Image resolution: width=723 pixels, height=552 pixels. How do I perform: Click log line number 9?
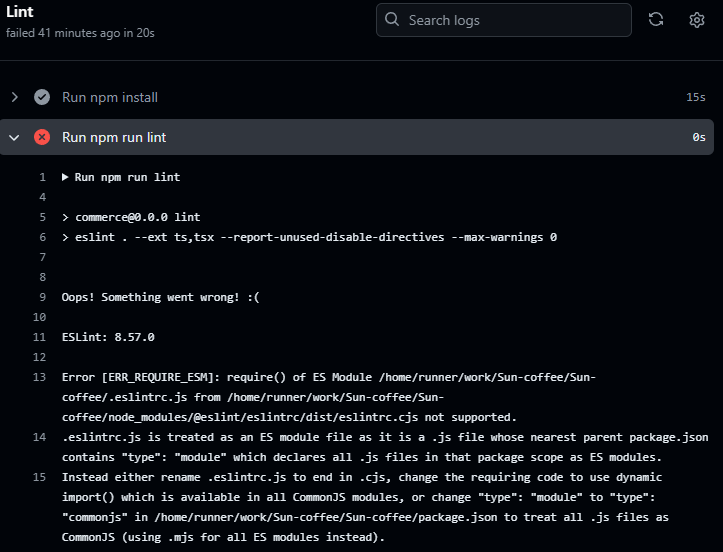pyautogui.click(x=42, y=297)
